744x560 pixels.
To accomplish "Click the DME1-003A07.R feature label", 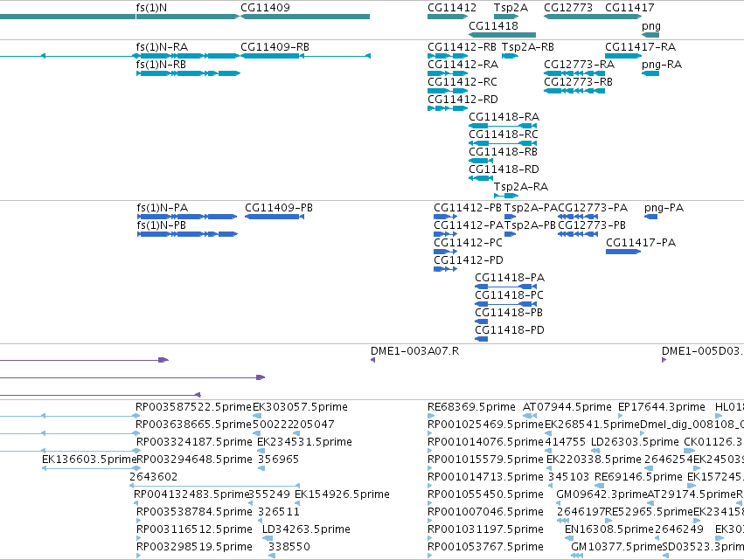I will [x=414, y=351].
